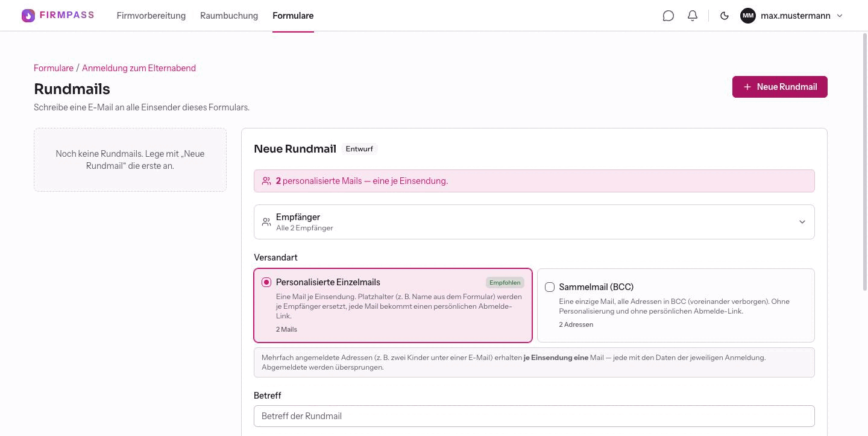Click the MM user avatar
The image size is (868, 436).
748,16
